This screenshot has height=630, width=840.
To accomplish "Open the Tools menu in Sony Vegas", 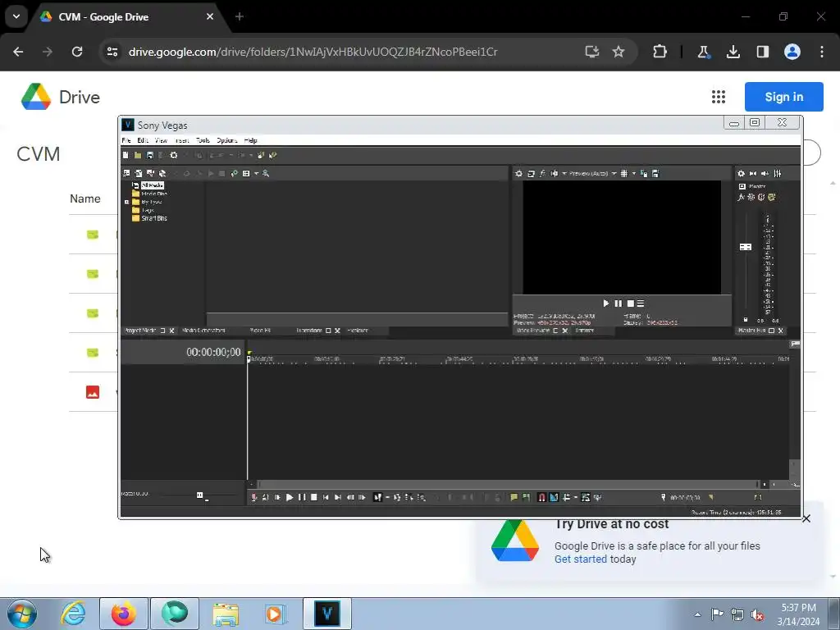I will coord(203,140).
